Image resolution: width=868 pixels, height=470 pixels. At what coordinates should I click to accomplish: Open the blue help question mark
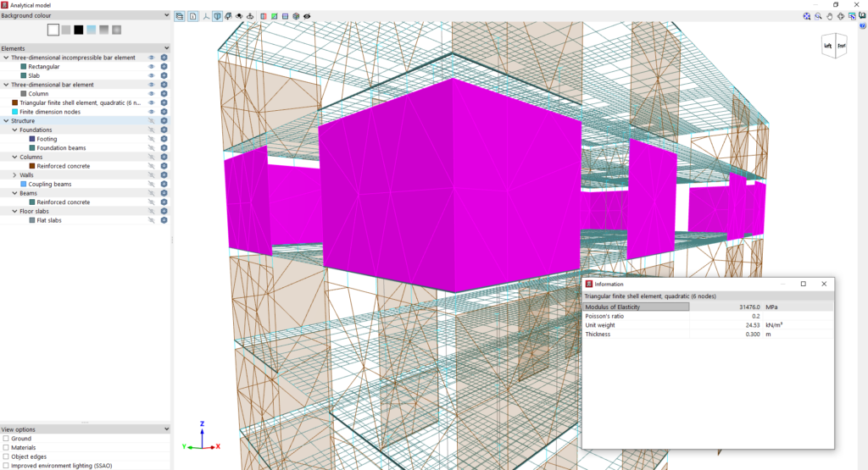click(x=862, y=25)
